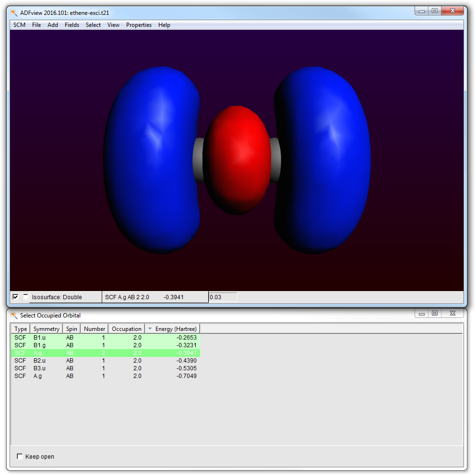Click the energy value -0.4390
The width and height of the screenshot is (476, 475).
[186, 360]
